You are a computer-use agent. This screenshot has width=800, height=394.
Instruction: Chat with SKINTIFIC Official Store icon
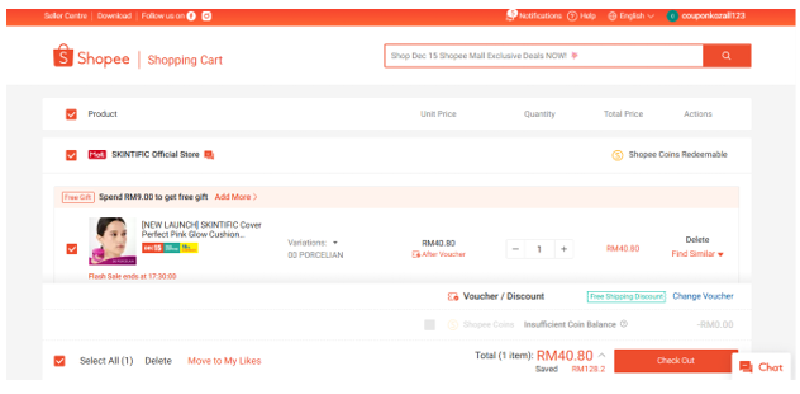coord(209,155)
